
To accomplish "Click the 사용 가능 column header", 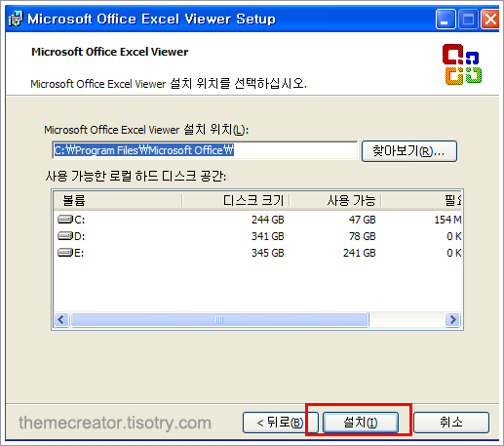I will [x=335, y=200].
